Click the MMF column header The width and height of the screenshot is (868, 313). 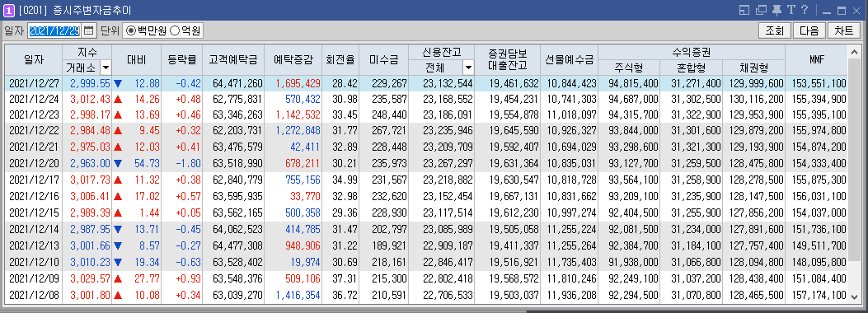[x=816, y=60]
